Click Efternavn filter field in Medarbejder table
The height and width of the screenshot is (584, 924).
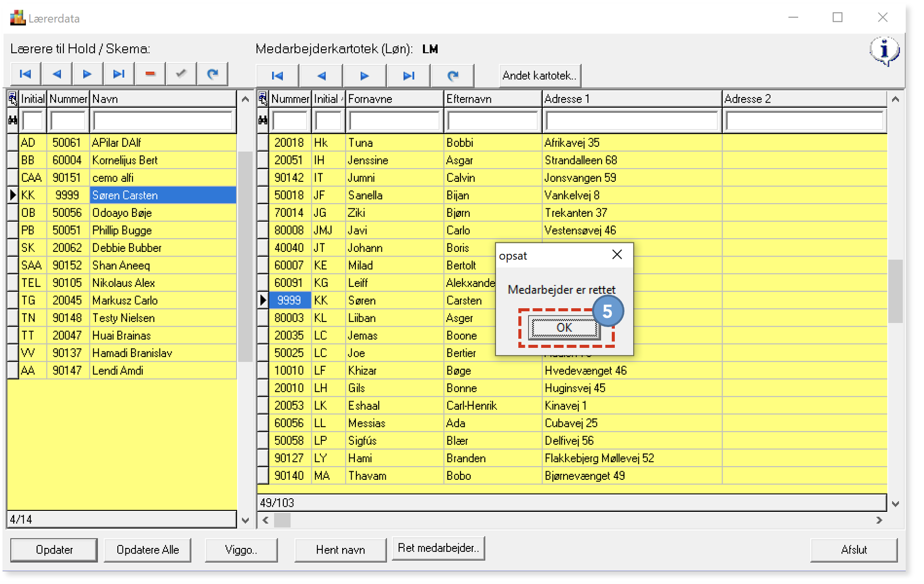493,121
